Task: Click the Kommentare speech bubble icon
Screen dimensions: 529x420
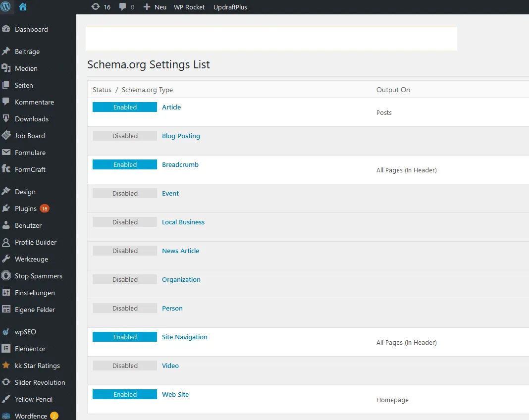Action: coord(6,102)
